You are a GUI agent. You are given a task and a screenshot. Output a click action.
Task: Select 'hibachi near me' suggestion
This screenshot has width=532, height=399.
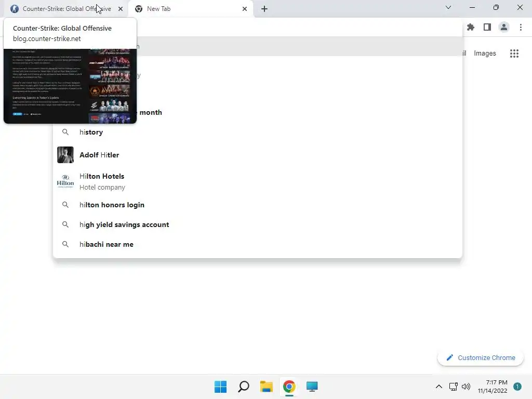[258, 244]
